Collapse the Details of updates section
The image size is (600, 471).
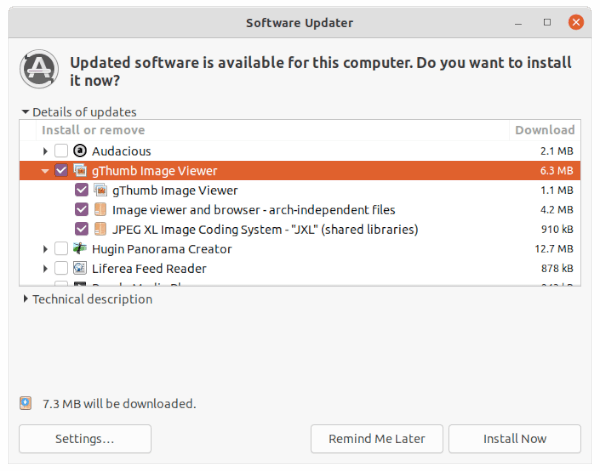(x=26, y=112)
